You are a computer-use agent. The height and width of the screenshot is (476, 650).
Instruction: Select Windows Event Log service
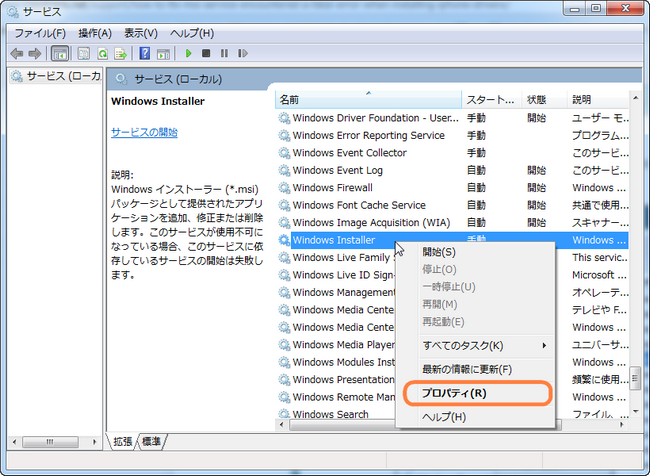pos(453,170)
